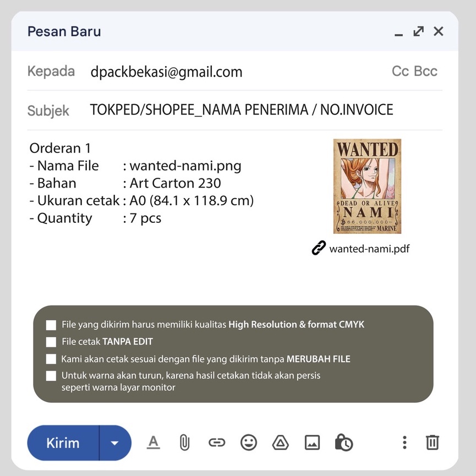The width and height of the screenshot is (476, 476).
Task: Open text formatting options icon
Action: (154, 442)
